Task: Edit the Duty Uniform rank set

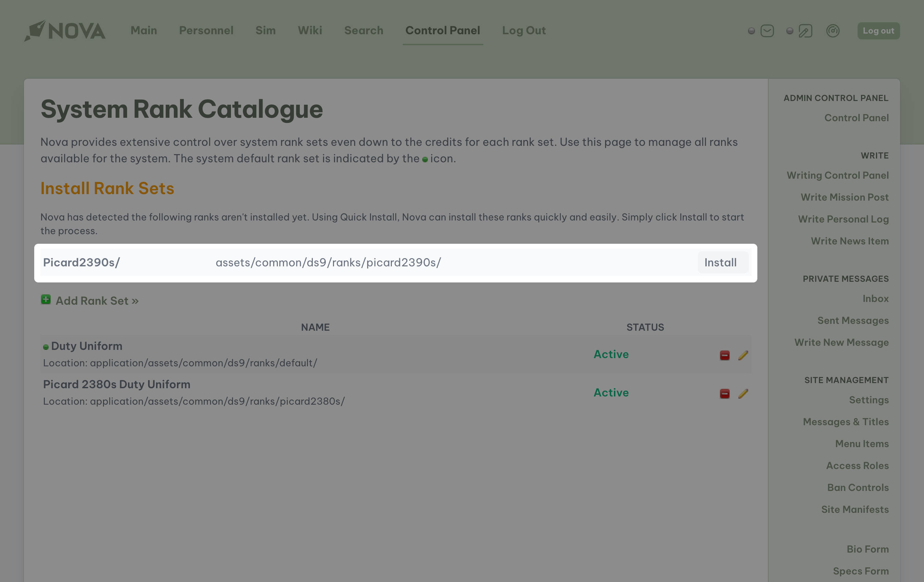Action: tap(743, 355)
